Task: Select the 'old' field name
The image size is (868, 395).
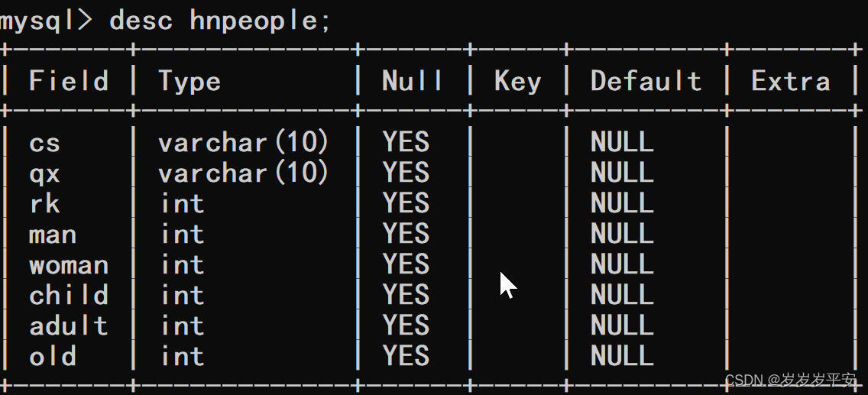Action: (x=53, y=356)
